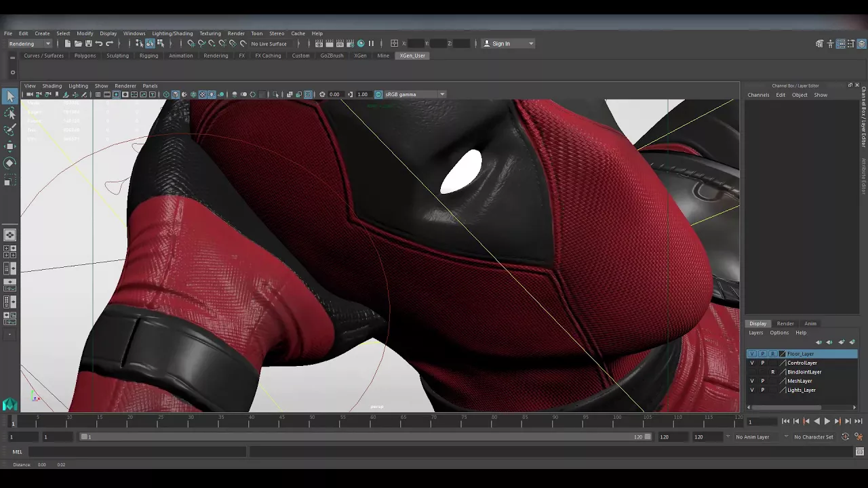Toggle visibility V of ControlLayer
The width and height of the screenshot is (868, 488).
pos(752,363)
